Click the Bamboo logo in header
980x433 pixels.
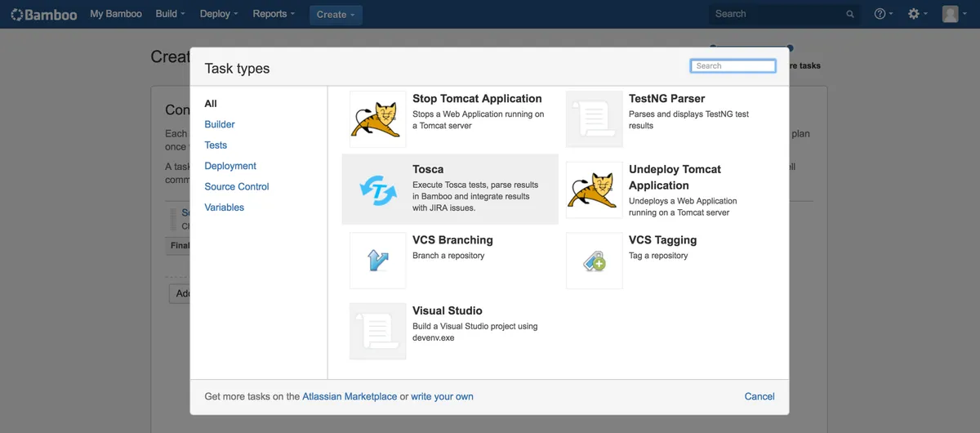(x=44, y=14)
